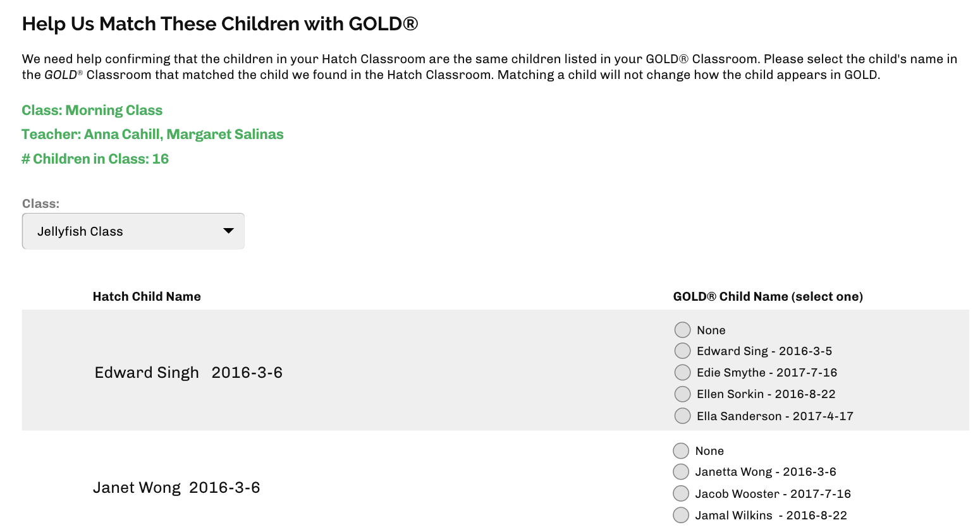Screen dimensions: 980x532
Task: Click teacher names Anna Cahill, Margaret Salinas
Action: tap(152, 134)
